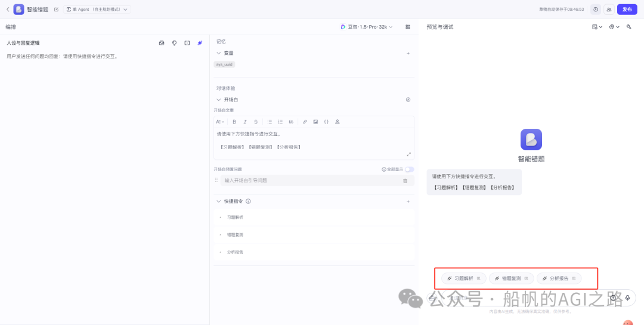Toggle strikethrough in 开场白 editor
Viewport: 644px width, 325px height.
click(x=256, y=122)
